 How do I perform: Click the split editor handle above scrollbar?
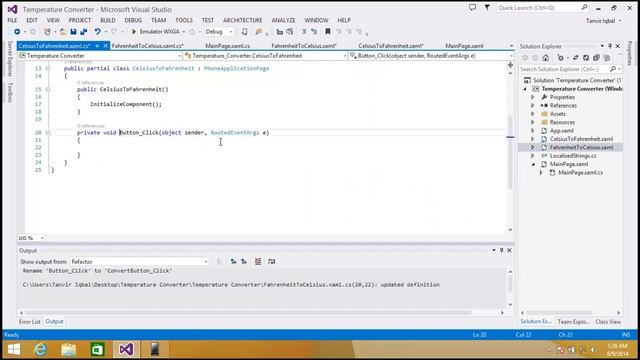point(510,65)
